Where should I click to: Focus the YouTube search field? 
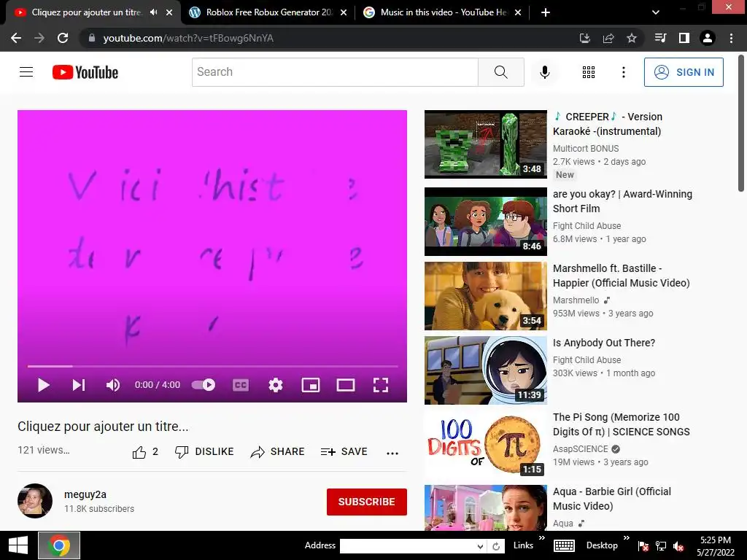click(335, 72)
